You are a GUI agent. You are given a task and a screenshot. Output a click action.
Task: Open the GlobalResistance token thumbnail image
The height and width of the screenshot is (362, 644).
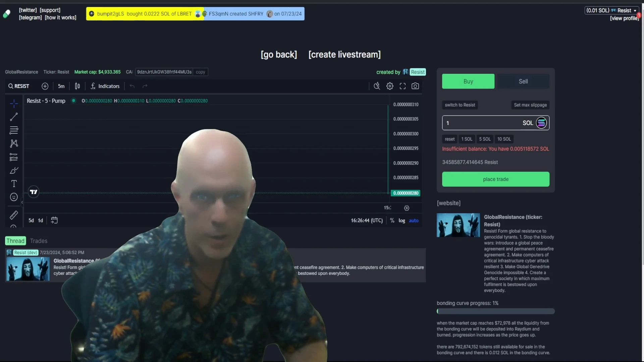458,225
